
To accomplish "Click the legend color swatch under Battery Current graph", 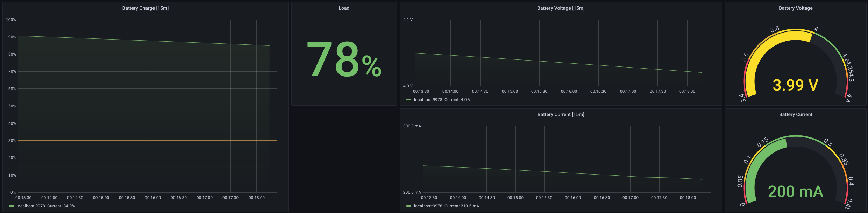I will 409,206.
